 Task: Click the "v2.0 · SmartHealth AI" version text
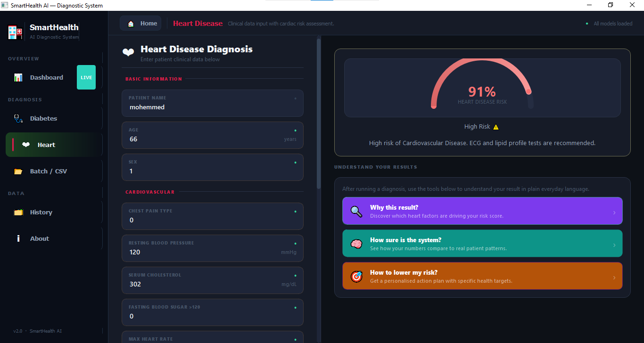pyautogui.click(x=37, y=331)
